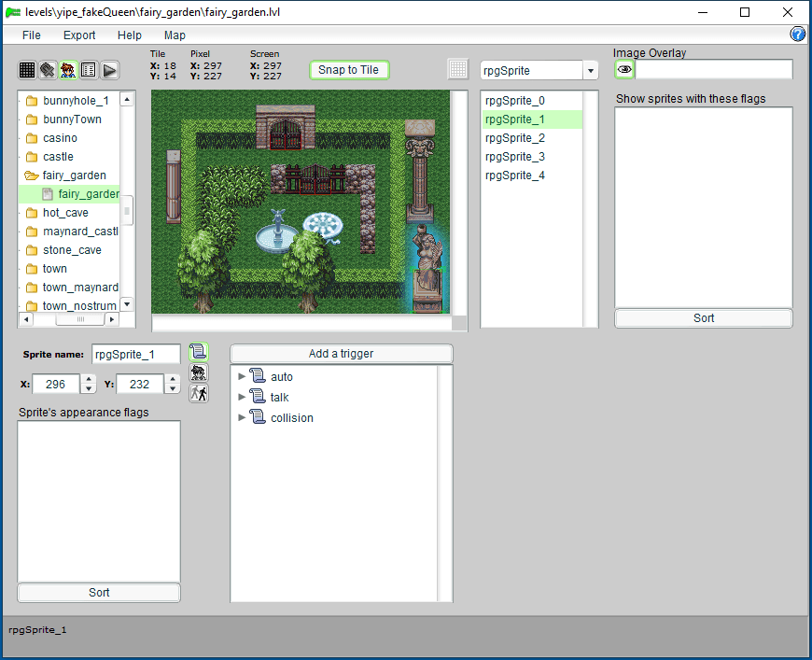812x660 pixels.
Task: Switch to sprite character editing mode
Action: point(68,70)
